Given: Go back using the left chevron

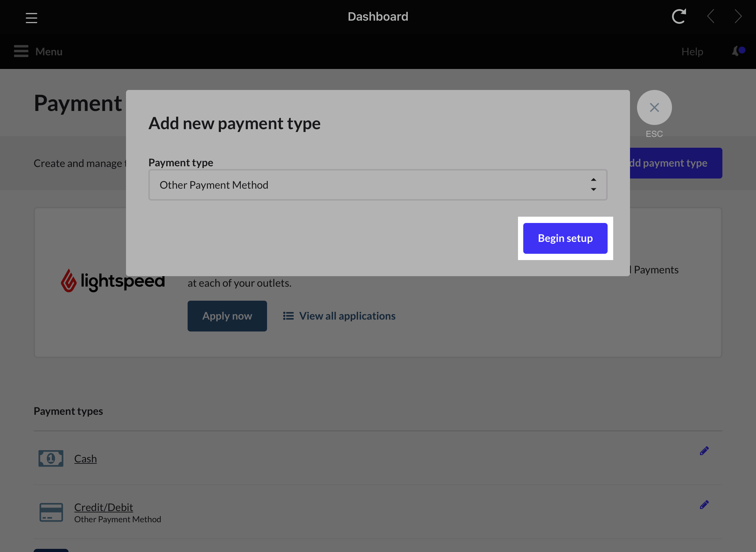Looking at the screenshot, I should coord(710,16).
